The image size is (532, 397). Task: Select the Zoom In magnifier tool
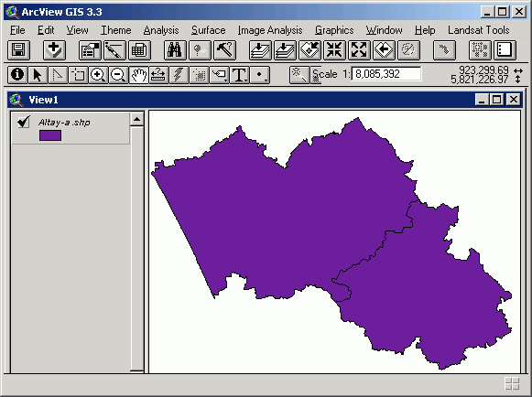coord(98,75)
